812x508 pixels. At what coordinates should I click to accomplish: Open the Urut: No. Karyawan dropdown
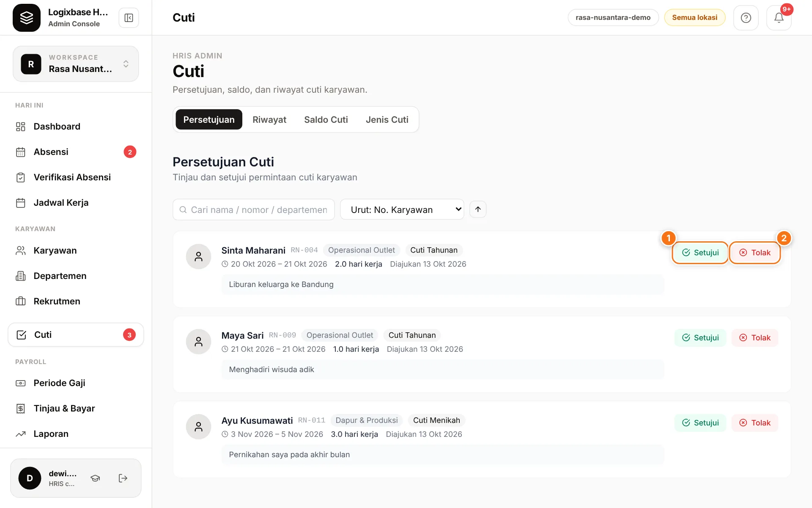point(402,210)
